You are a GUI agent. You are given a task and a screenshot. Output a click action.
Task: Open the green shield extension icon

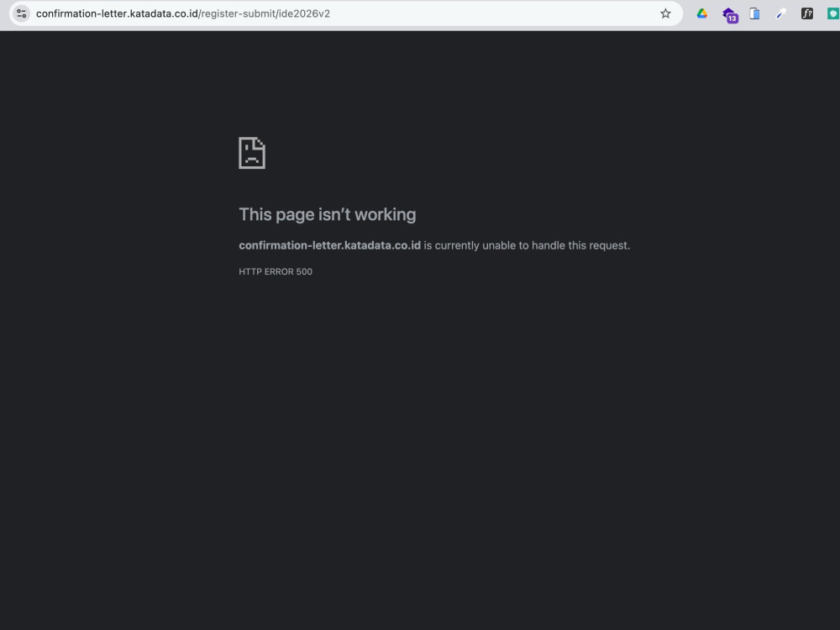point(833,13)
